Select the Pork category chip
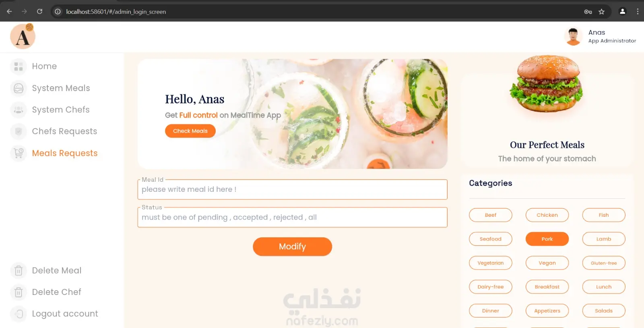The width and height of the screenshot is (644, 328). tap(547, 239)
